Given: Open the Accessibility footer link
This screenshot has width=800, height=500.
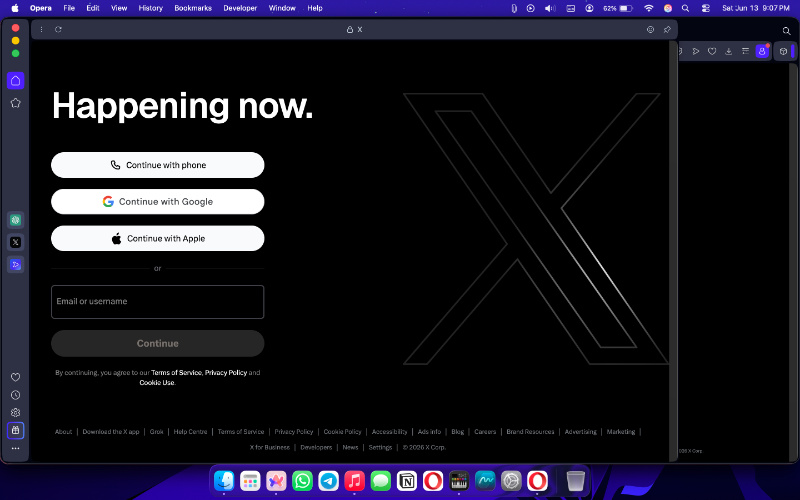Looking at the screenshot, I should pos(389,432).
